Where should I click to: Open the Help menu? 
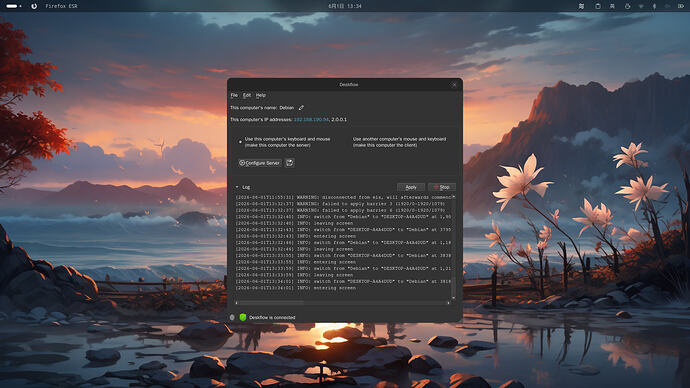[x=261, y=95]
